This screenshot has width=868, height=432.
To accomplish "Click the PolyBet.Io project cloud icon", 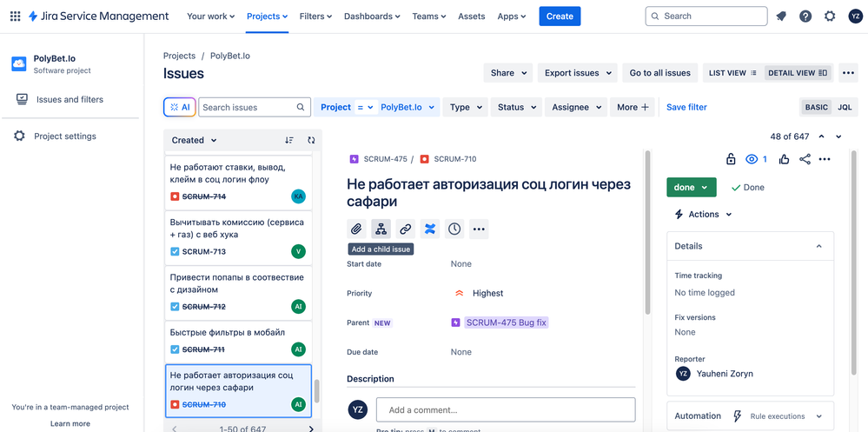I will click(19, 63).
